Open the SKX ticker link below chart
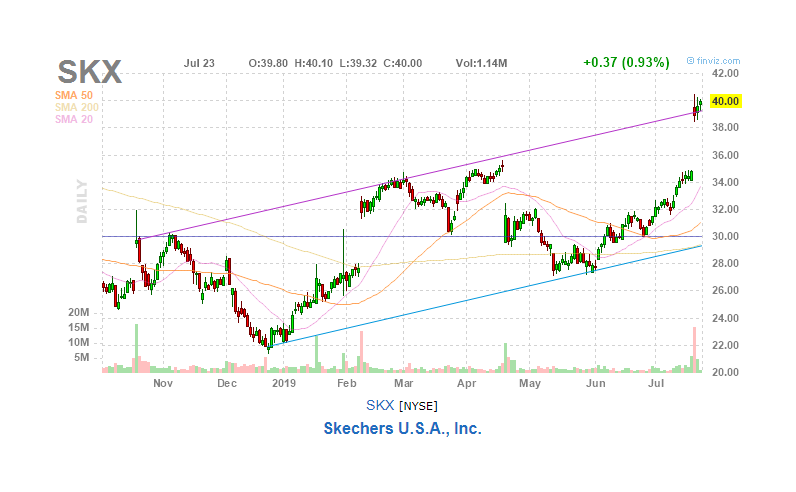The image size is (796, 492). coord(380,405)
